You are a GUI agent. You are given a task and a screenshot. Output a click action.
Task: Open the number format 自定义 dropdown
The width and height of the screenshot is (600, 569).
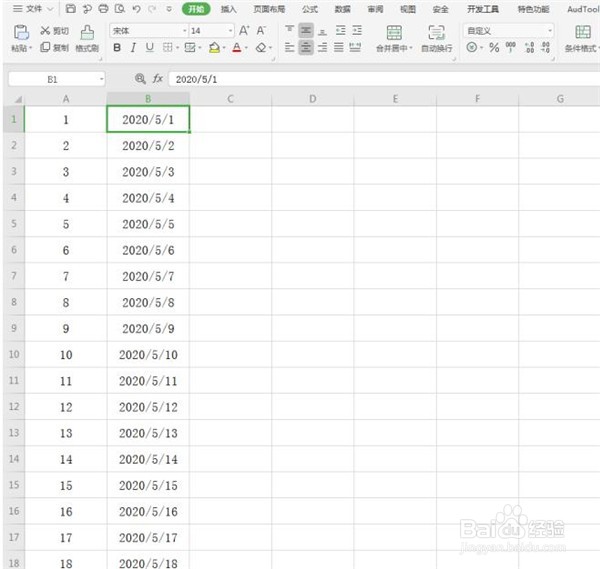click(550, 30)
